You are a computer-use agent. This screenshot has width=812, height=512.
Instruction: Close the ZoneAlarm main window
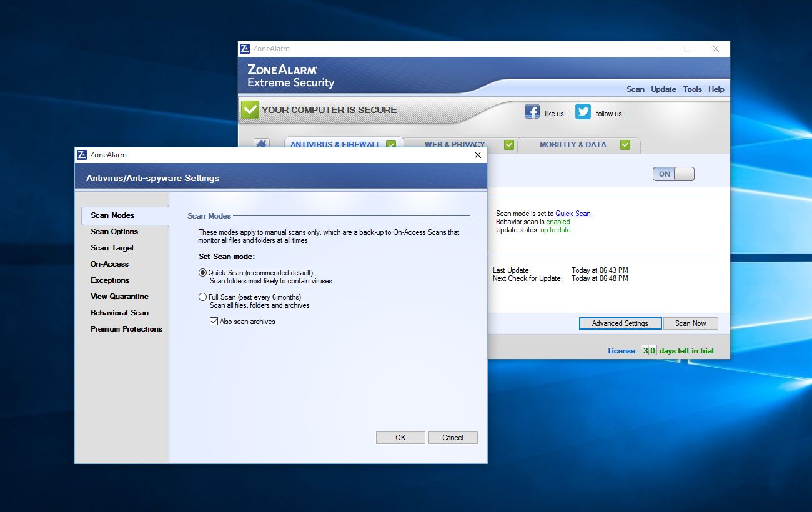point(716,49)
